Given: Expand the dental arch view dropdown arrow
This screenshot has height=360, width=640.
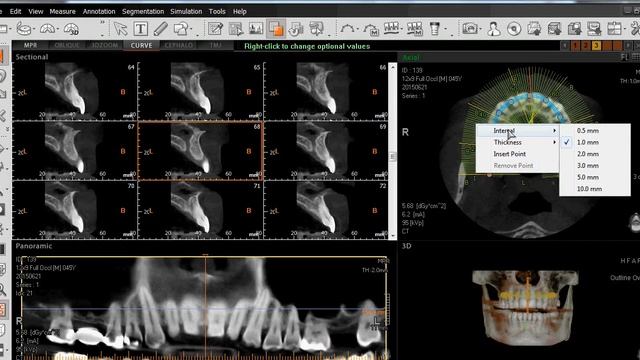Looking at the screenshot, I should pyautogui.click(x=58, y=29).
